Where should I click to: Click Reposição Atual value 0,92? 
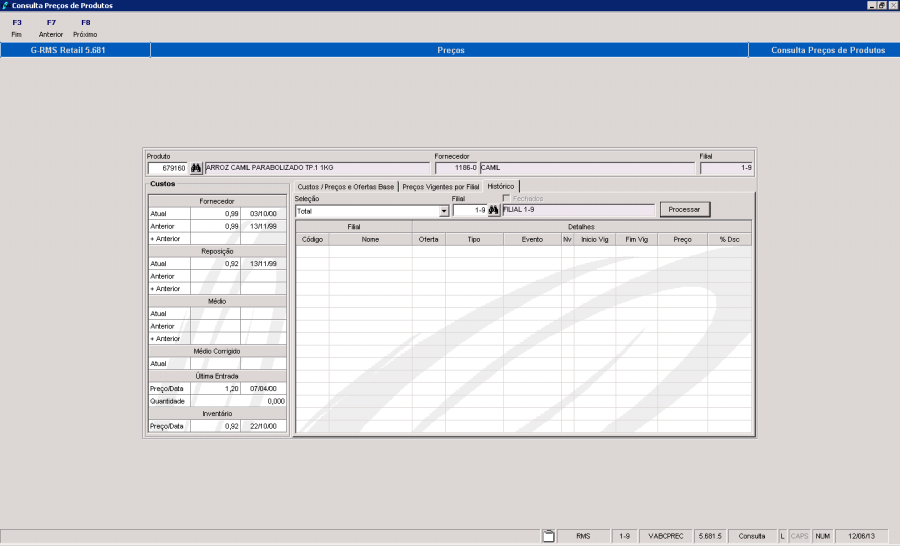coord(216,264)
